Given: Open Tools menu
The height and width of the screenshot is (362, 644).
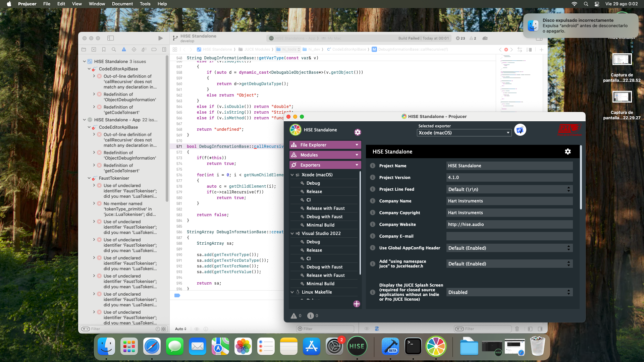Looking at the screenshot, I should 145,4.
